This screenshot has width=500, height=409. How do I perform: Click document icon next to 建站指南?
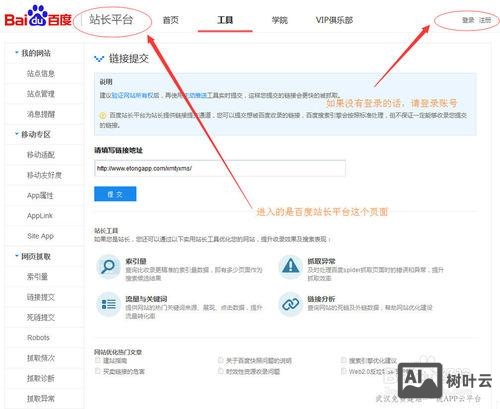coord(98,360)
